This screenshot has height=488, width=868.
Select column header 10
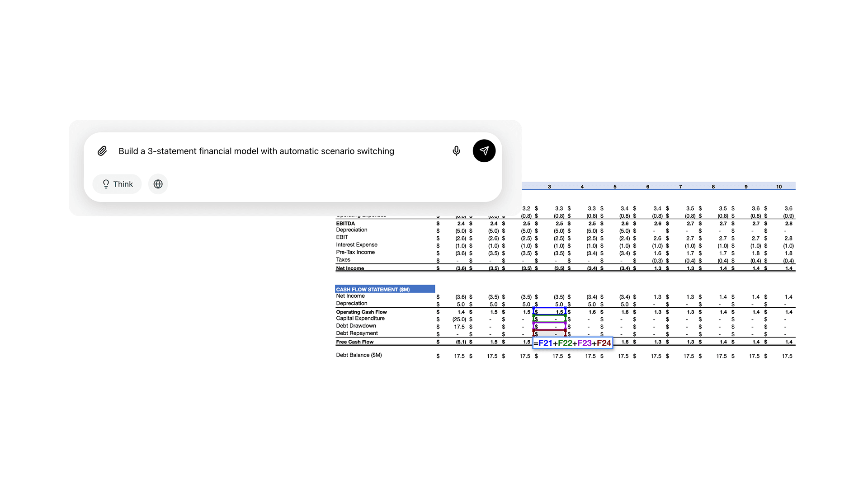click(778, 187)
